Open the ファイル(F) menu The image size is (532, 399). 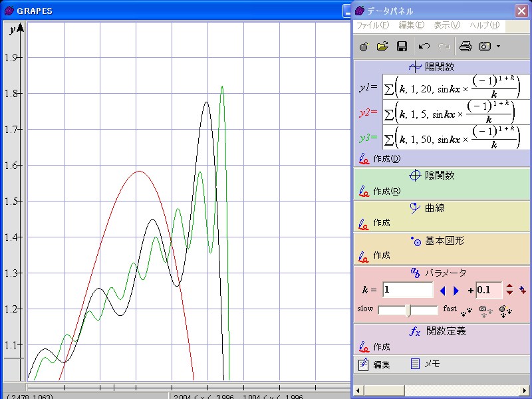pyautogui.click(x=372, y=25)
